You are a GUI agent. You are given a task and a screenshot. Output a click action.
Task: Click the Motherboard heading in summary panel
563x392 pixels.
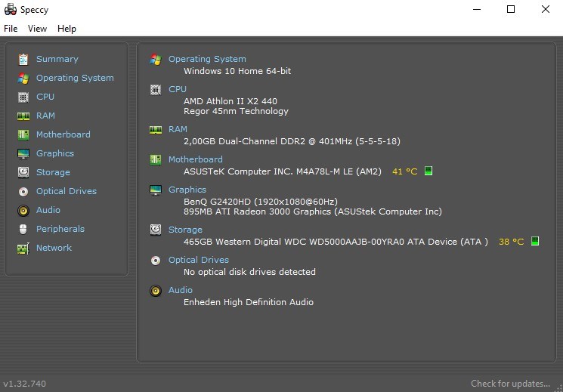click(x=195, y=159)
